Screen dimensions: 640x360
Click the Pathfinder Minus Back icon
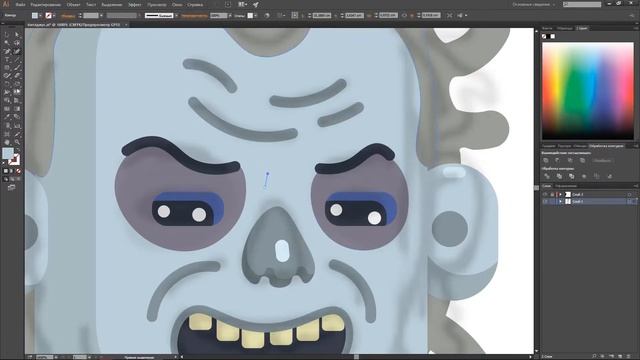[609, 176]
